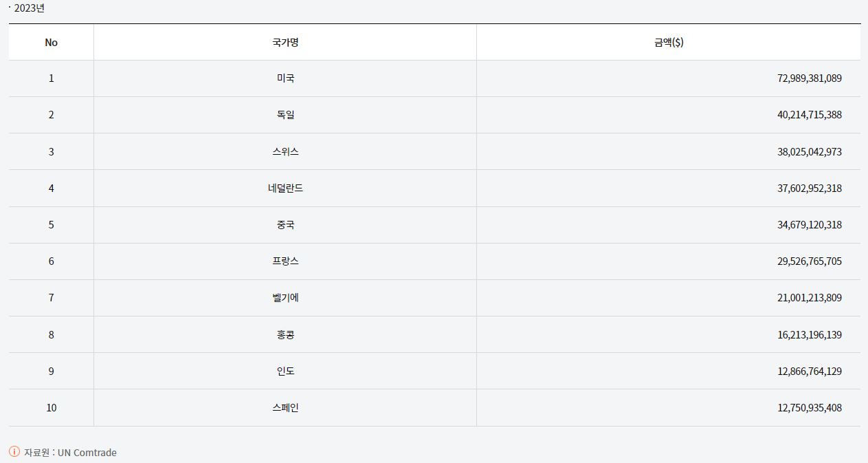Image resolution: width=868 pixels, height=463 pixels.
Task: Select the 독일 country cell
Action: click(x=285, y=115)
